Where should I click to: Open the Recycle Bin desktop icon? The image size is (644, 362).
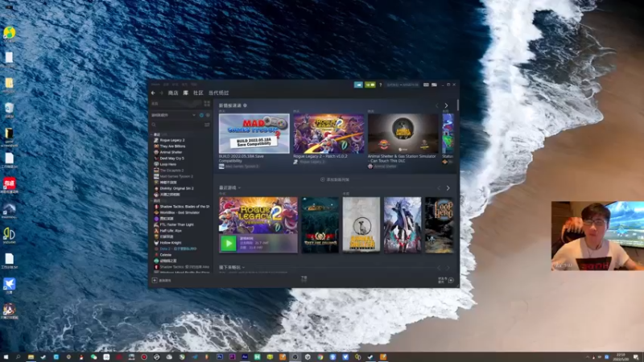point(9,109)
